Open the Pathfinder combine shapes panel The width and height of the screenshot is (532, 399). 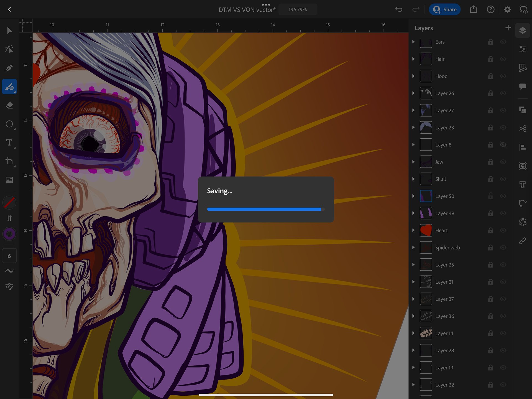click(x=523, y=110)
